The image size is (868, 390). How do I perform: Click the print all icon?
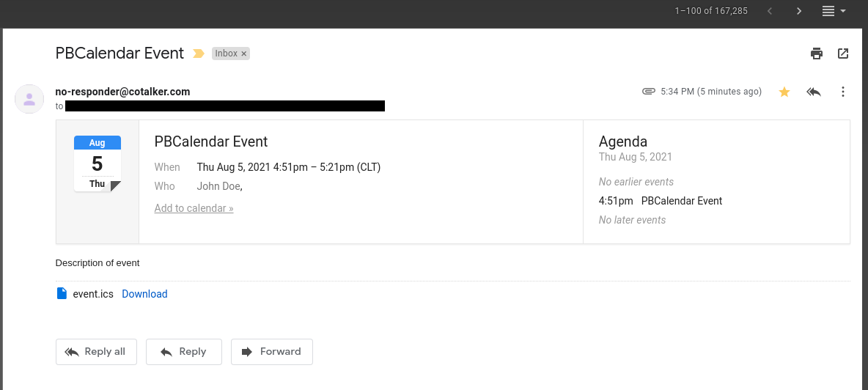816,54
